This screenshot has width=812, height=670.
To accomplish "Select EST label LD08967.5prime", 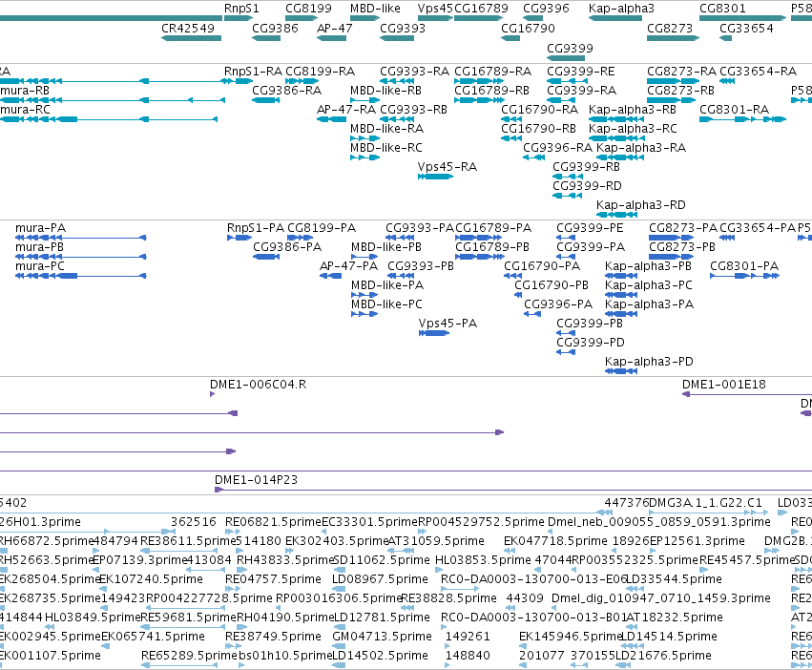I will click(x=380, y=579).
